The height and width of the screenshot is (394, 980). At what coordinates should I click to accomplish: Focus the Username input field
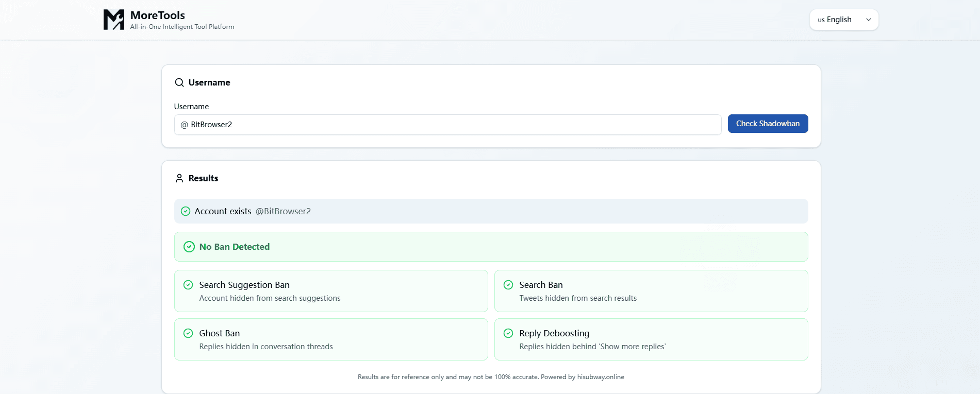click(x=447, y=125)
